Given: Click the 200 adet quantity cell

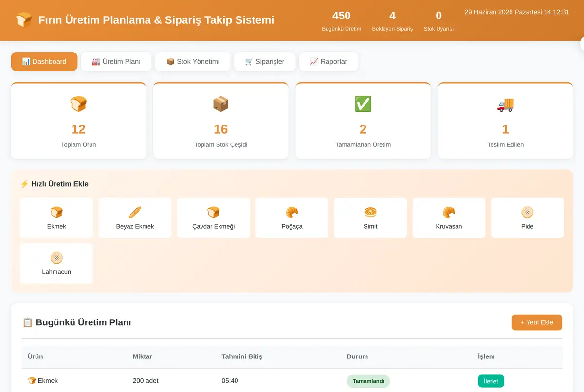Looking at the screenshot, I should [x=146, y=381].
